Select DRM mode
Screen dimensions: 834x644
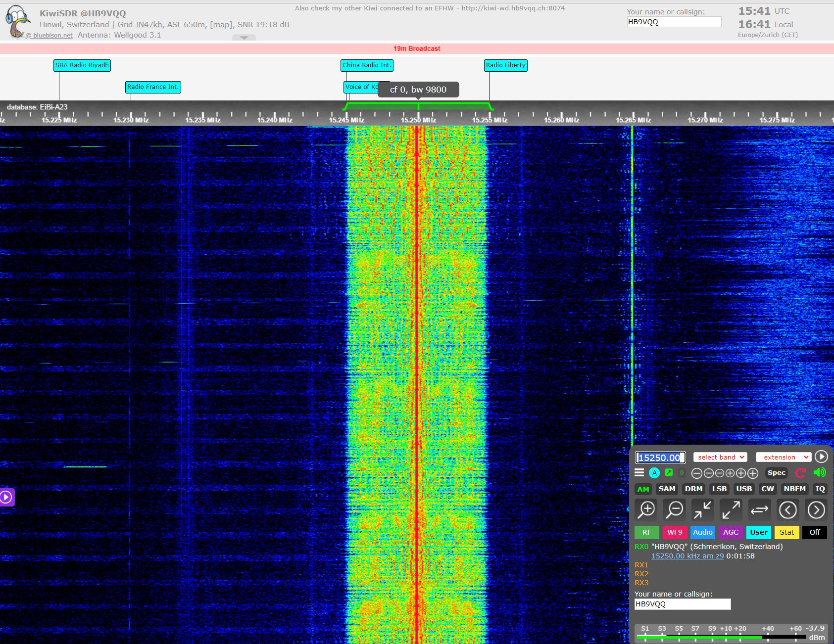pos(693,489)
